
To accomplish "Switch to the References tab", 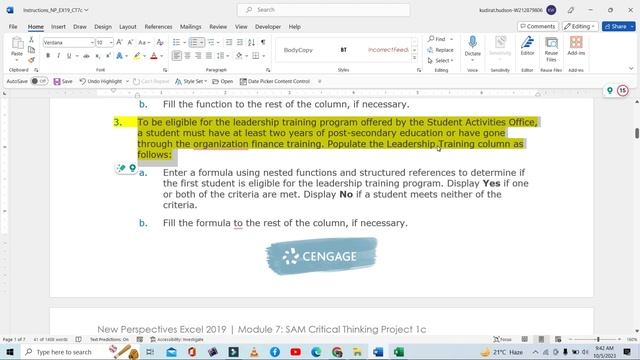I will [158, 27].
